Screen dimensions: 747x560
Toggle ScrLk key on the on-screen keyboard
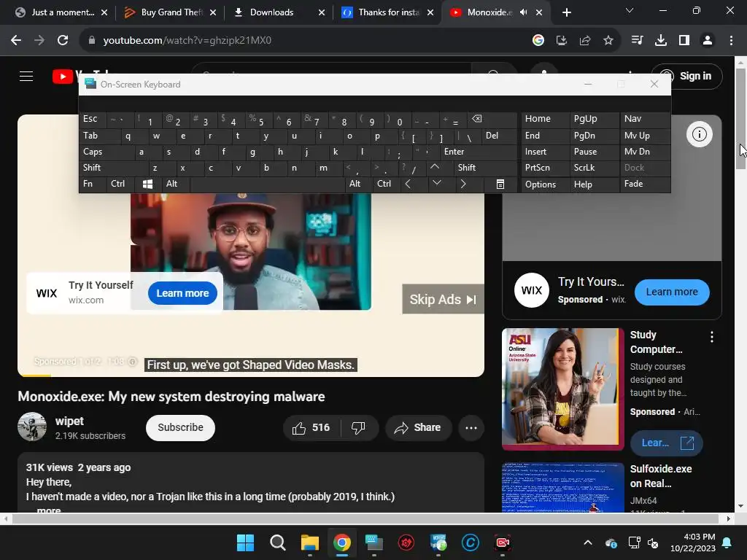point(594,168)
